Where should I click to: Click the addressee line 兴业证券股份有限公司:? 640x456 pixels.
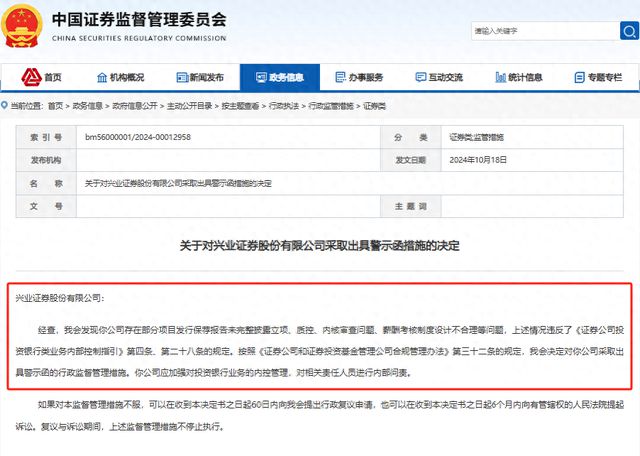tap(60, 298)
